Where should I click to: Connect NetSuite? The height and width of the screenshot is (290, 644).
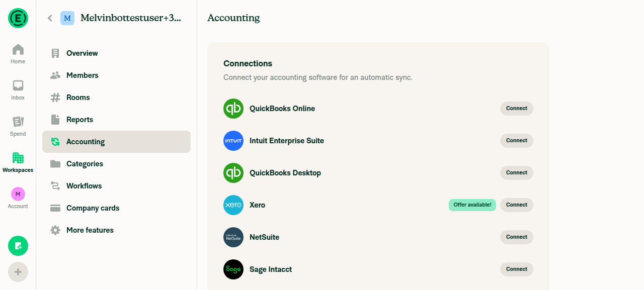point(517,237)
